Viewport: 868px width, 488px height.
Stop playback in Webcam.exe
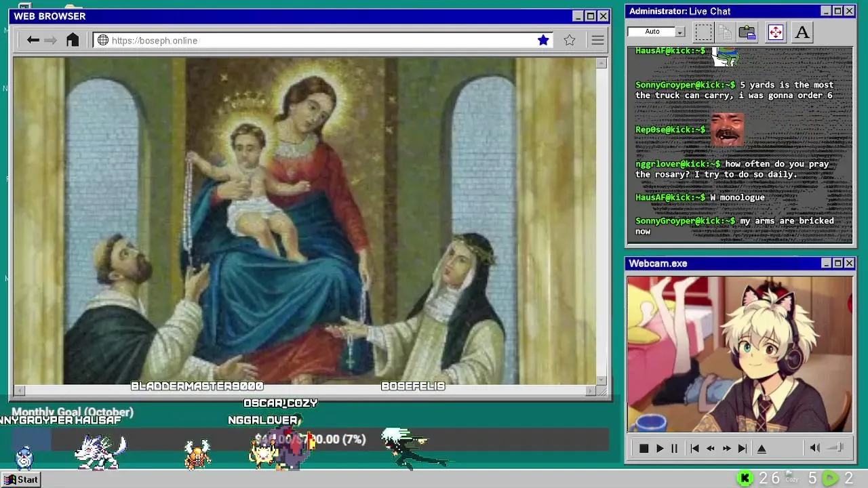pos(644,448)
